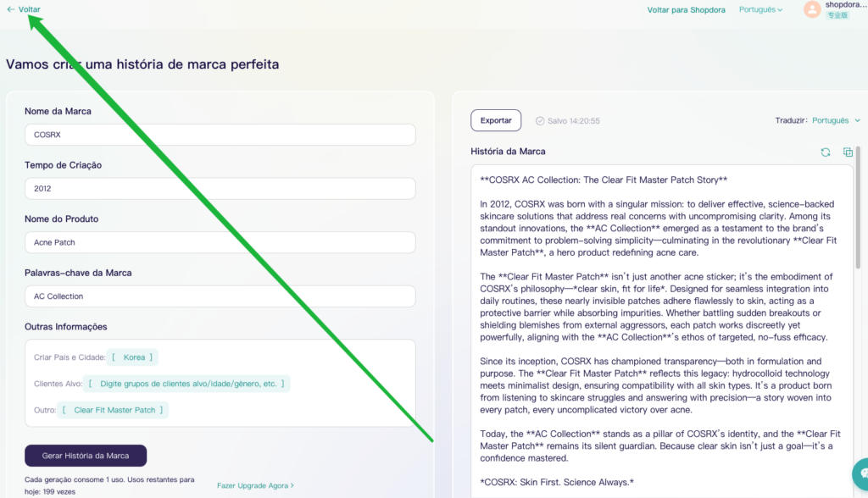The width and height of the screenshot is (868, 498).
Task: Click the Tempo de Criação field
Action: point(220,188)
